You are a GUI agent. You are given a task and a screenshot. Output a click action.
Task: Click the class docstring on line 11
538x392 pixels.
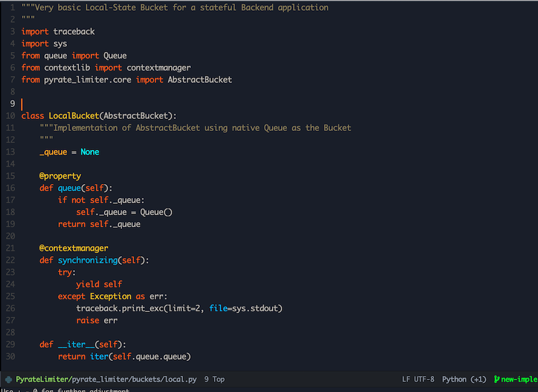(195, 128)
